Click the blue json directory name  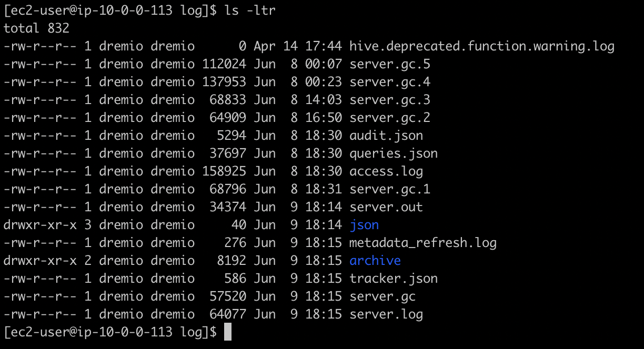[x=364, y=225]
